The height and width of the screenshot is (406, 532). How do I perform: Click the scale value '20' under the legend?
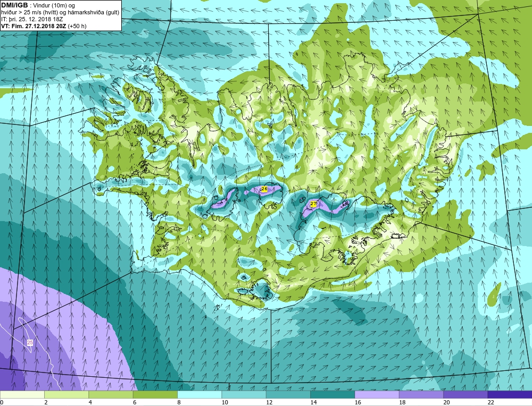click(x=446, y=402)
